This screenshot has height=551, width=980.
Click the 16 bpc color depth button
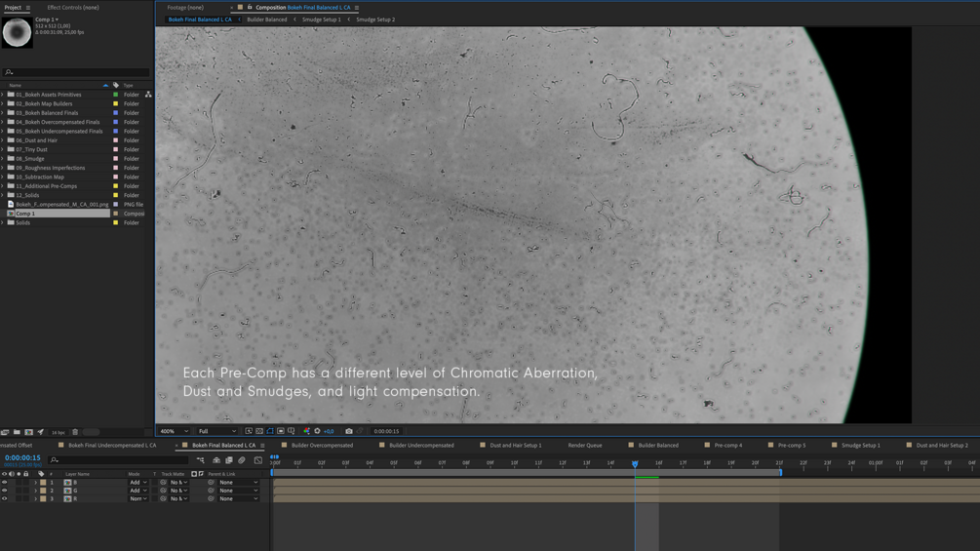pos(59,432)
